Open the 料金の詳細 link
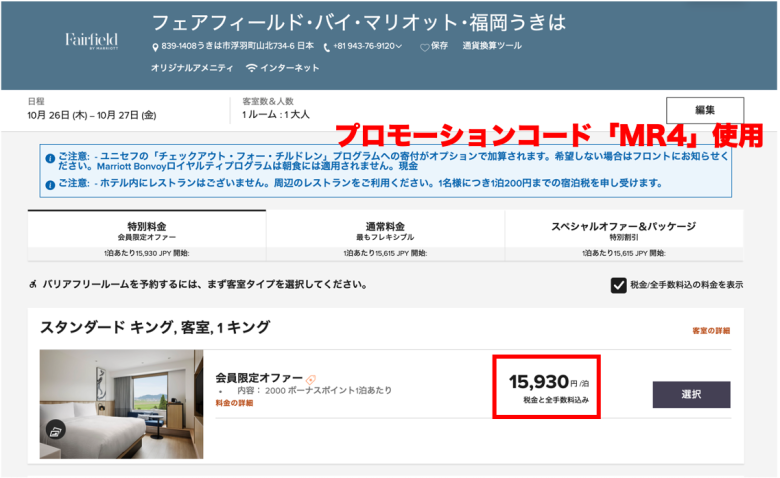The image size is (780, 478). (x=234, y=403)
